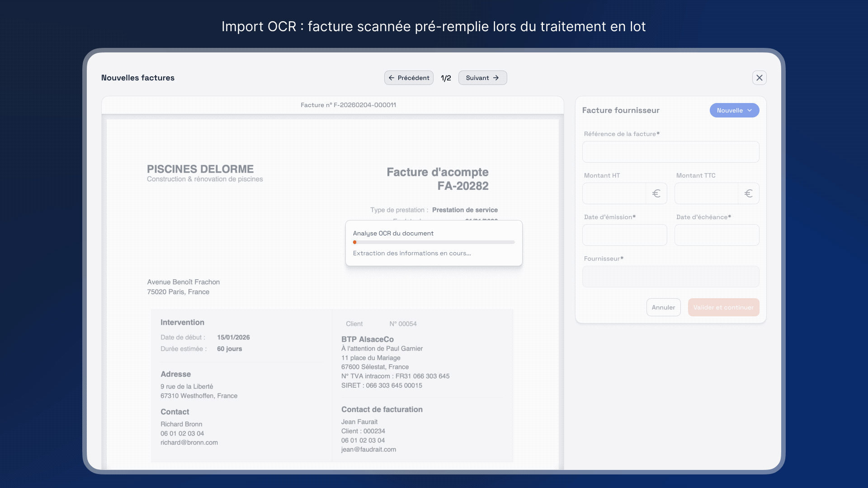The image size is (868, 488).
Task: Click the PISCINES DELORME company name
Action: (200, 169)
